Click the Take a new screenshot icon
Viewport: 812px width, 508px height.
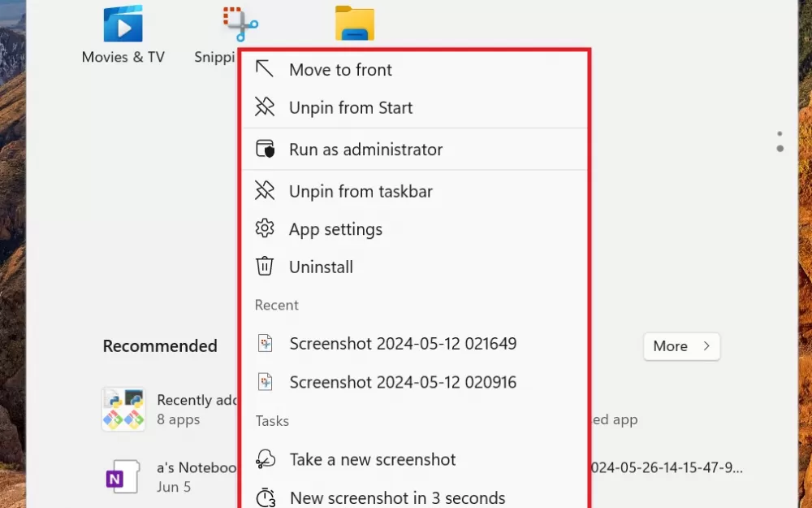(x=266, y=459)
